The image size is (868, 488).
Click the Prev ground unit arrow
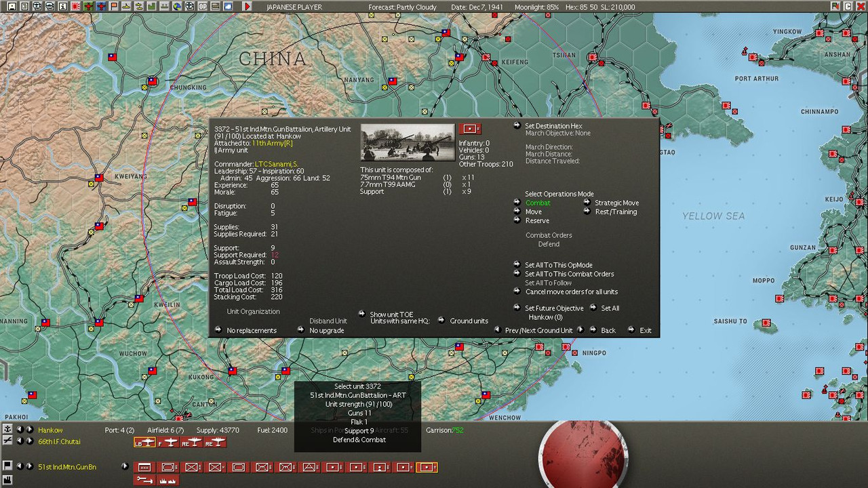(498, 330)
